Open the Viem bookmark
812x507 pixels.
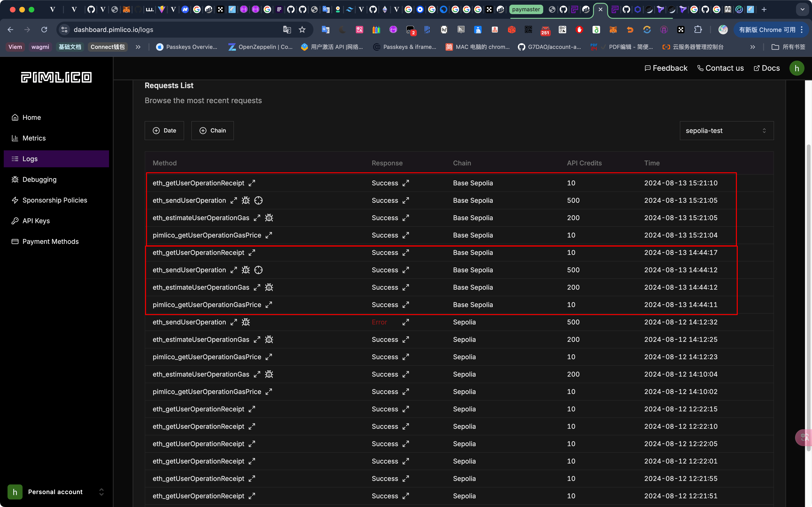pyautogui.click(x=15, y=47)
